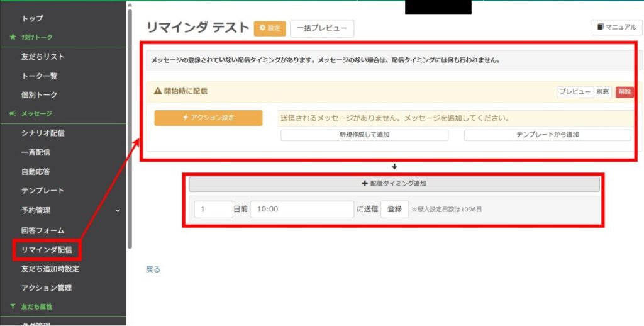Viewport: 644px width, 326px height.
Task: Select リマインダ配信 in the sidebar
Action: (x=47, y=250)
